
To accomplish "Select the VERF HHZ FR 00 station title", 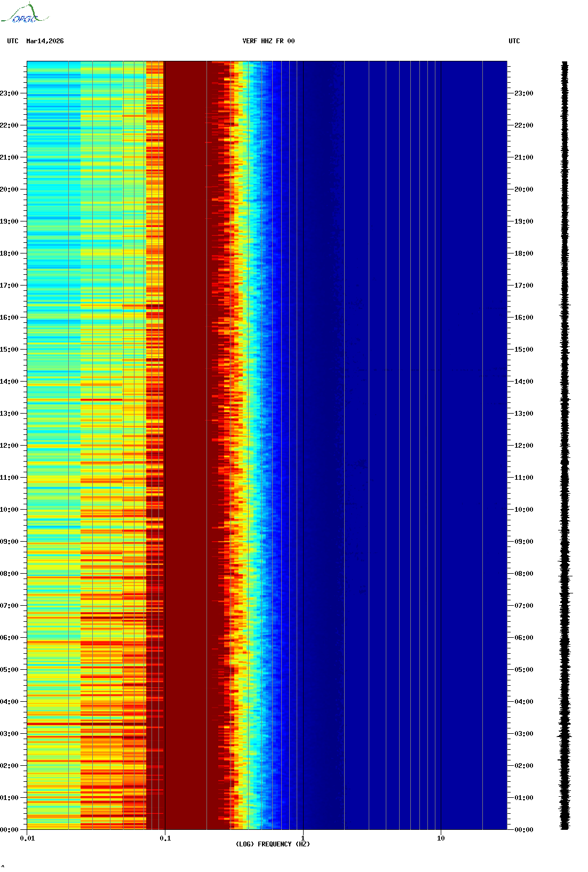I will tap(268, 41).
